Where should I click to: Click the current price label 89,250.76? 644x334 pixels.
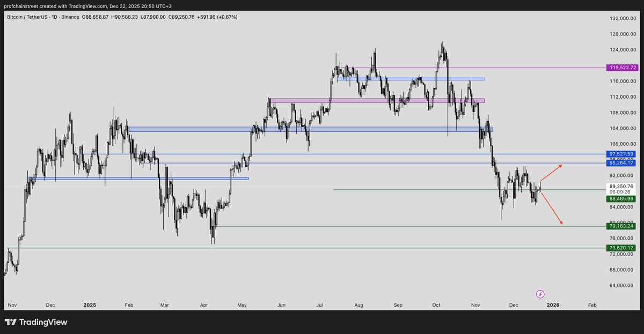point(623,186)
